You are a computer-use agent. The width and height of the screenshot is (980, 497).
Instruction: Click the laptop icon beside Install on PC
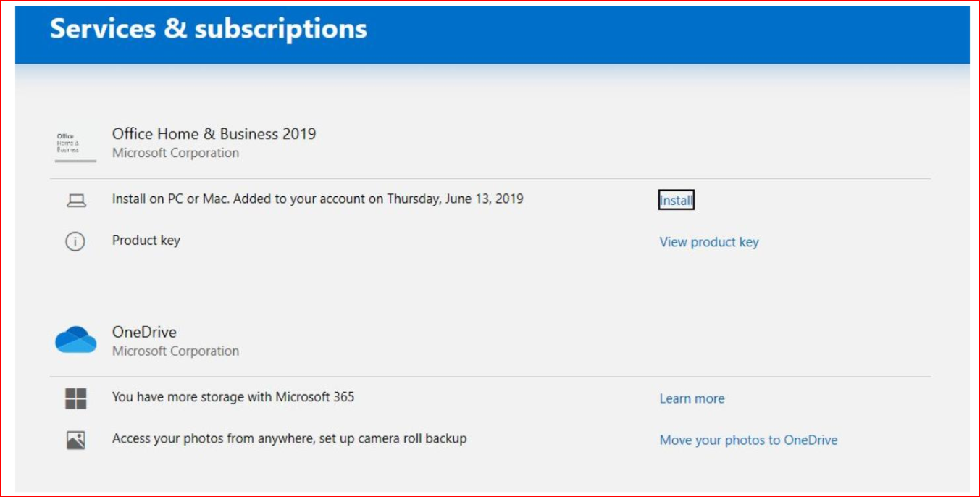[76, 201]
